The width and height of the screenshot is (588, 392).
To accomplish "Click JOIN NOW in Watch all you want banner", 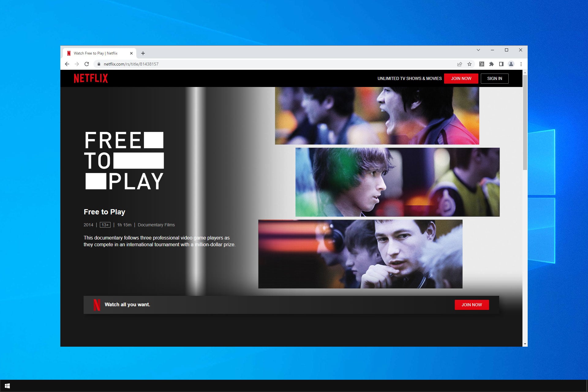I will [x=472, y=305].
